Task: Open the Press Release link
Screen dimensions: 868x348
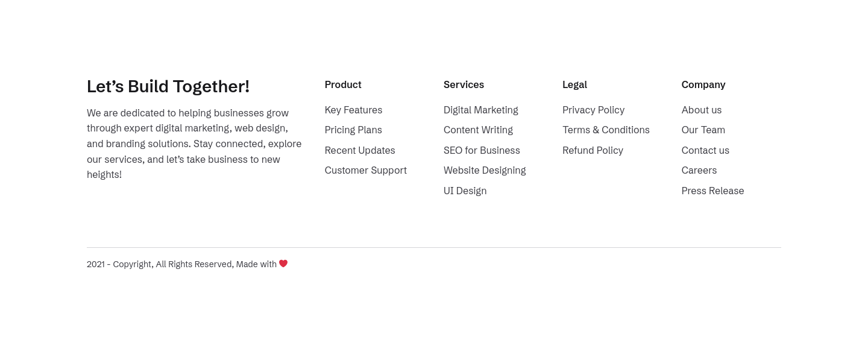Action: point(712,191)
